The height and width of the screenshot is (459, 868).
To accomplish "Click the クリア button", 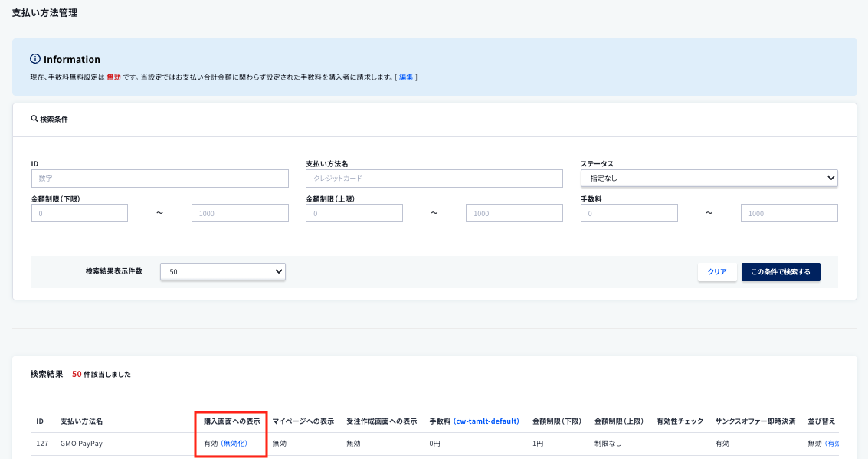I will click(717, 272).
